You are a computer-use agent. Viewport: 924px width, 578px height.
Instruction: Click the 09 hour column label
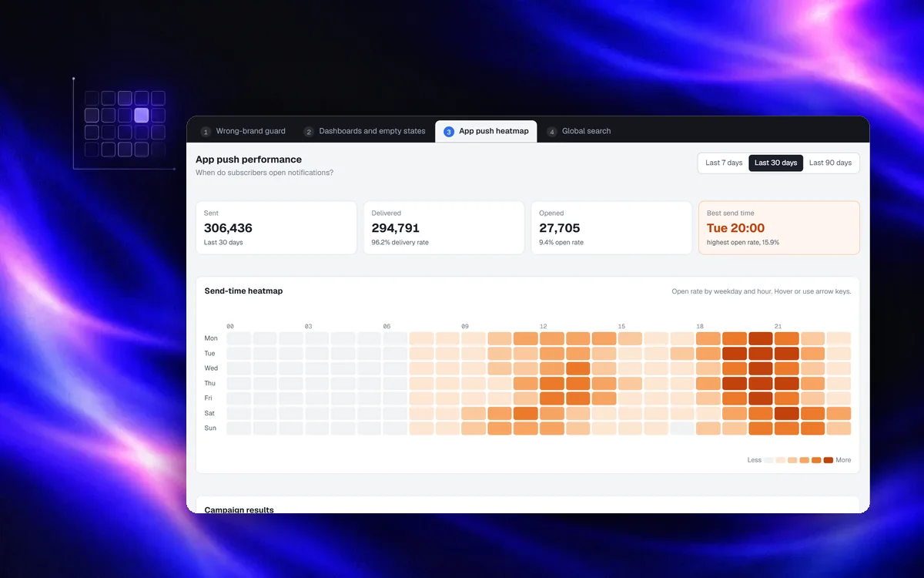pyautogui.click(x=466, y=326)
